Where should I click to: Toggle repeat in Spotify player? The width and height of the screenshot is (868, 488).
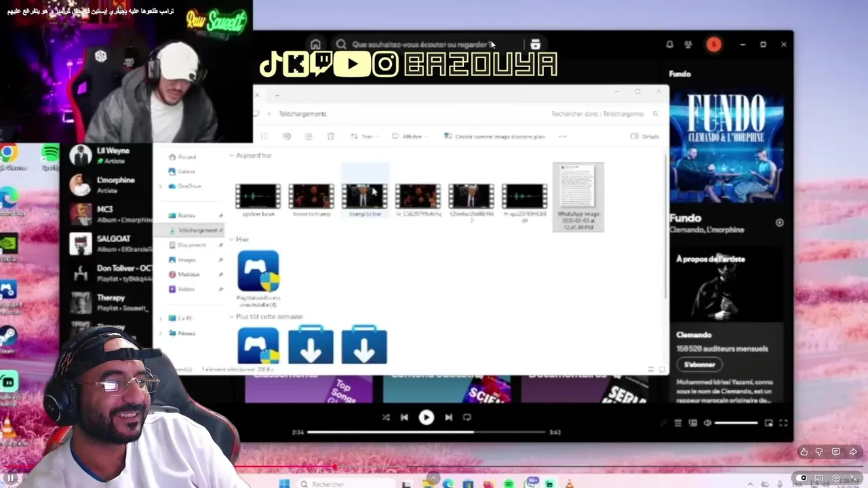point(467,418)
